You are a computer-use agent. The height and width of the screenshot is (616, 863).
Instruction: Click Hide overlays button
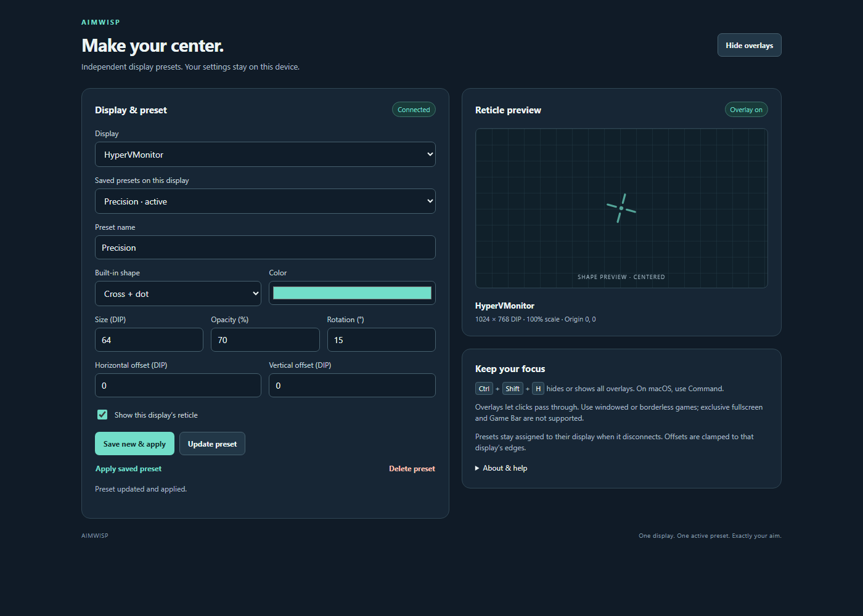749,45
